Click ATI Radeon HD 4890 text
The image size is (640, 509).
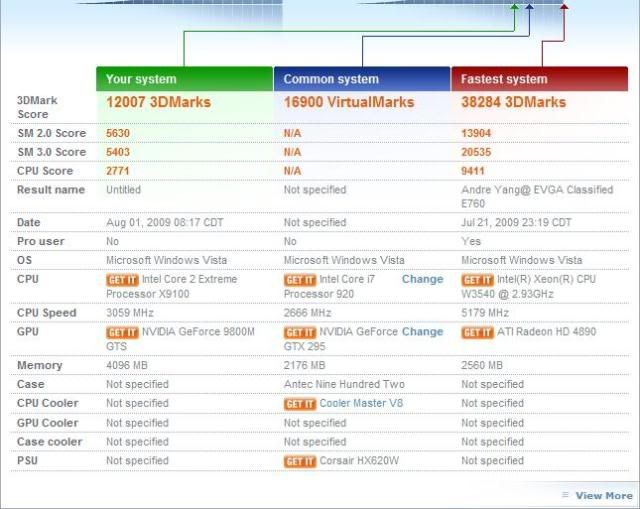tap(546, 331)
